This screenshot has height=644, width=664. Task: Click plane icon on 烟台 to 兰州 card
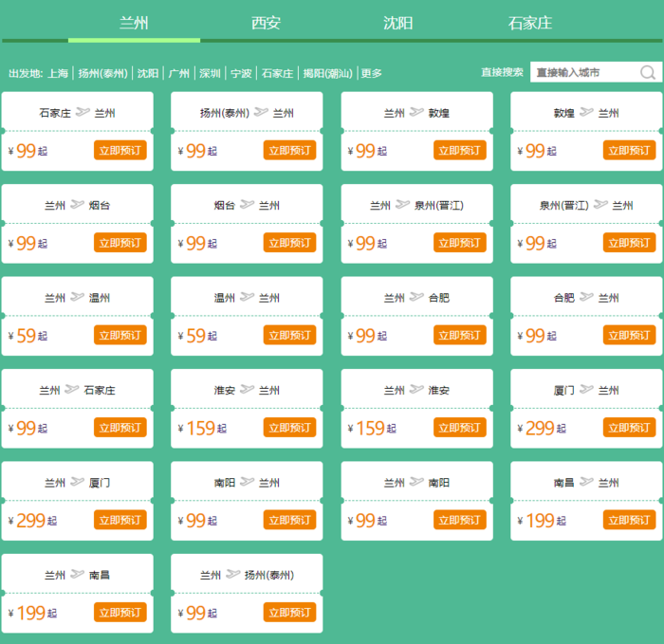(248, 205)
